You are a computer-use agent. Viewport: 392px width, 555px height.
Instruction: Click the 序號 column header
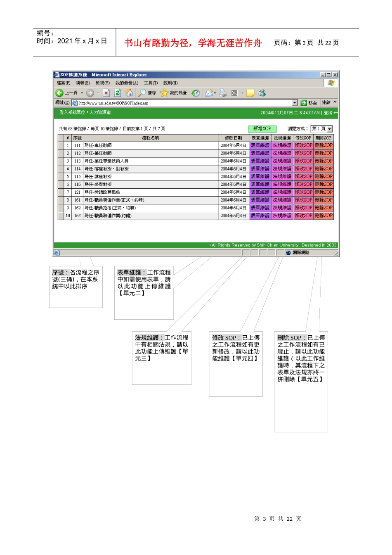pos(78,138)
